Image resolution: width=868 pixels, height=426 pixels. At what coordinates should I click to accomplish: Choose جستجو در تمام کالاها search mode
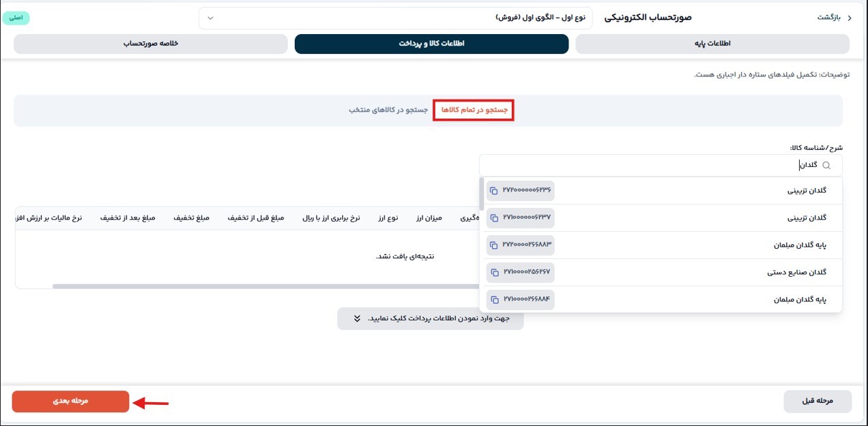point(473,110)
